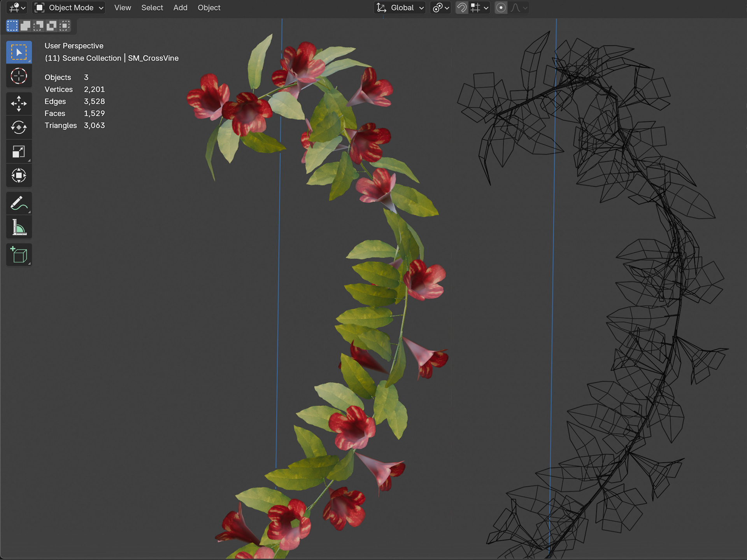Open the Add menu
The image size is (747, 560).
[180, 8]
